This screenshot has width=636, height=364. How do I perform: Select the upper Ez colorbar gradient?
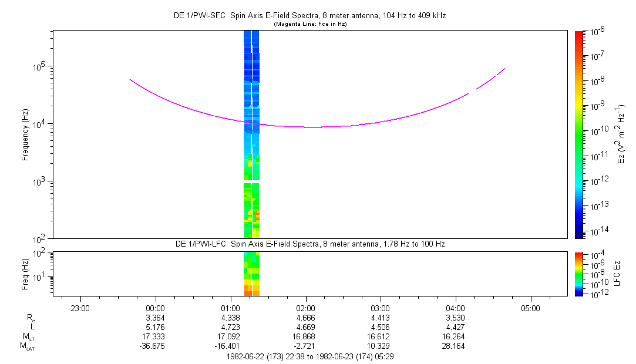coord(579,134)
